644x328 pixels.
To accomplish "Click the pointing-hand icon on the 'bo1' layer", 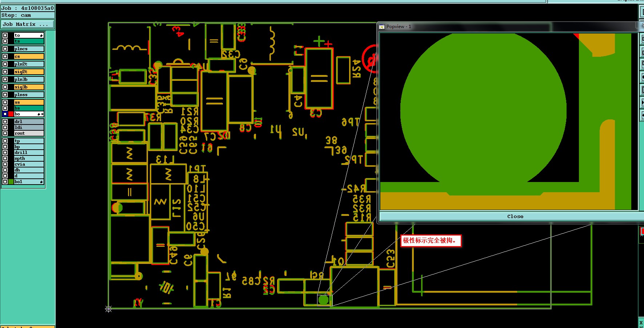I will tap(41, 182).
